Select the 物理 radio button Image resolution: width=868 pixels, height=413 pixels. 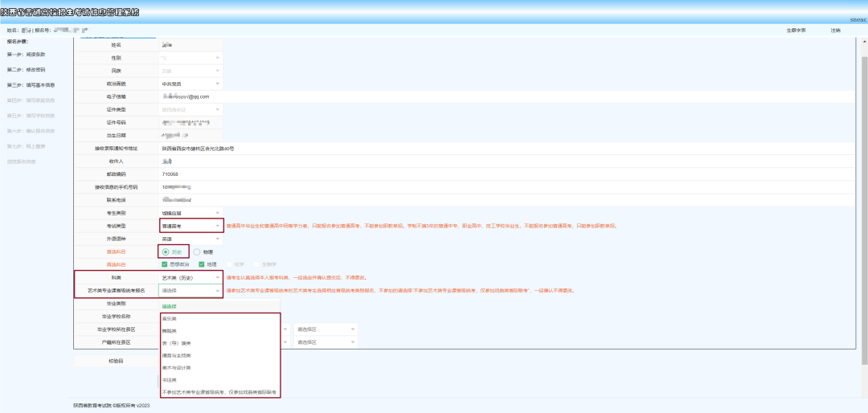(x=197, y=251)
